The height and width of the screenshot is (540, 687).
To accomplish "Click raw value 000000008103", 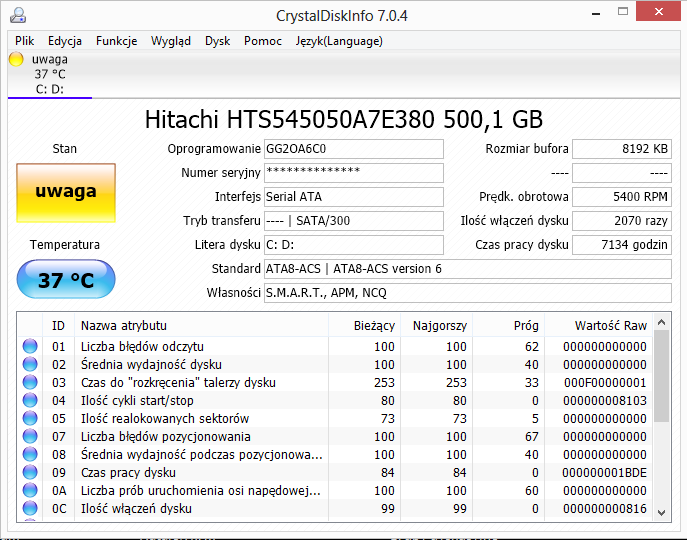I will tap(605, 401).
